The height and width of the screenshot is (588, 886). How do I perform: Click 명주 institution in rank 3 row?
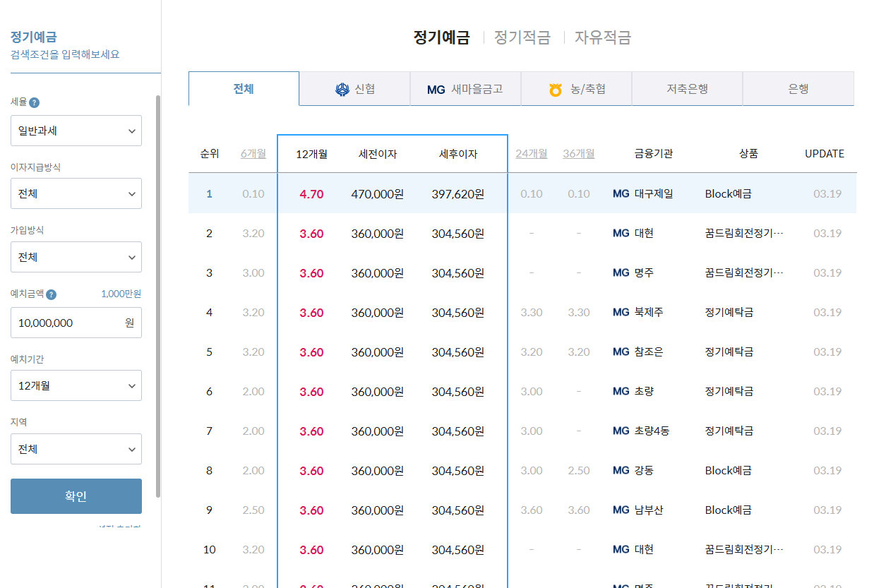tap(644, 272)
